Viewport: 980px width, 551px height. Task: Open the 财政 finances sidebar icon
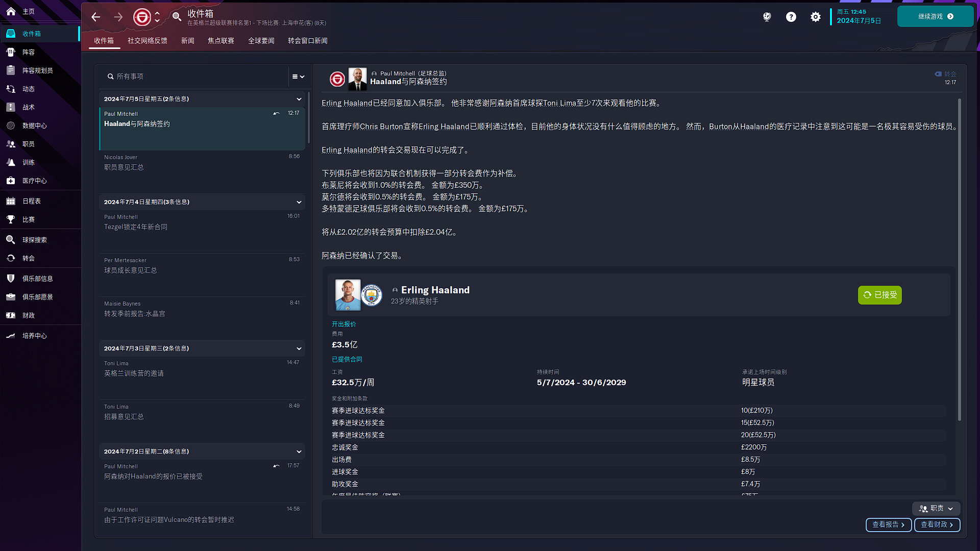pyautogui.click(x=11, y=315)
